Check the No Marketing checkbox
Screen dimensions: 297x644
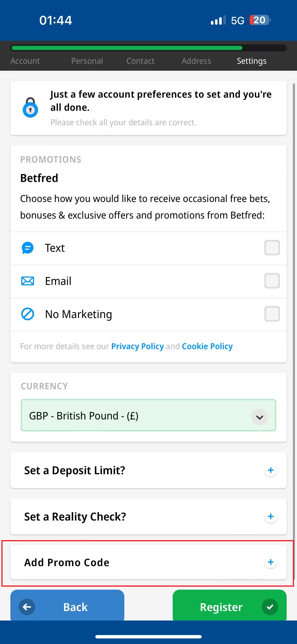click(x=272, y=314)
